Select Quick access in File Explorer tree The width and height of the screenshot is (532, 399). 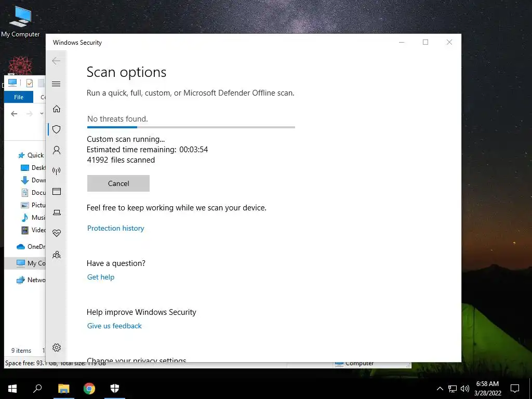(31, 155)
